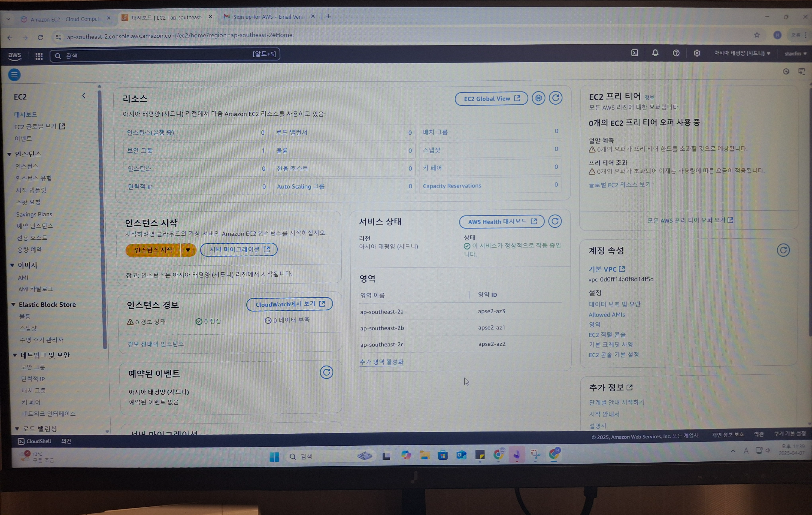Open the help question mark icon
Screen dimensions: 812x515
[x=676, y=53]
